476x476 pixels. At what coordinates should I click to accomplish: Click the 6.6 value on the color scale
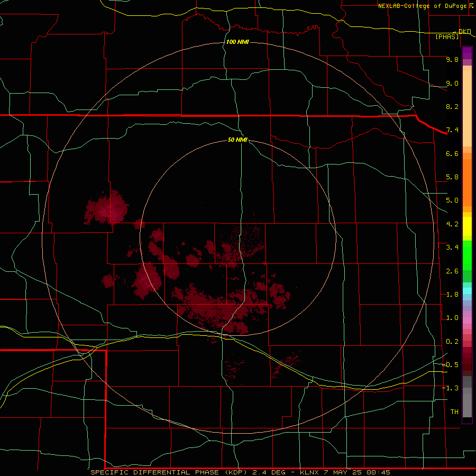452,153
